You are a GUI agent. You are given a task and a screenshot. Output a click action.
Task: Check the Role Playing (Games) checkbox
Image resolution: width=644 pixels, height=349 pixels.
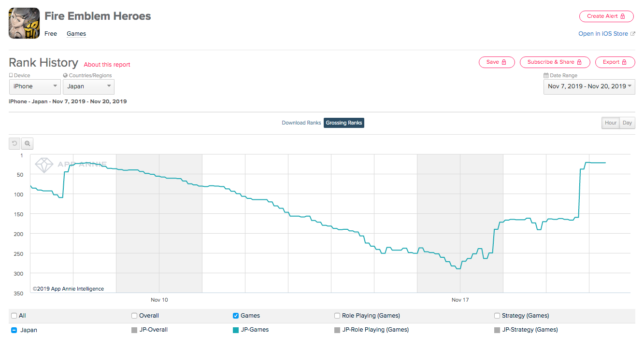click(337, 316)
